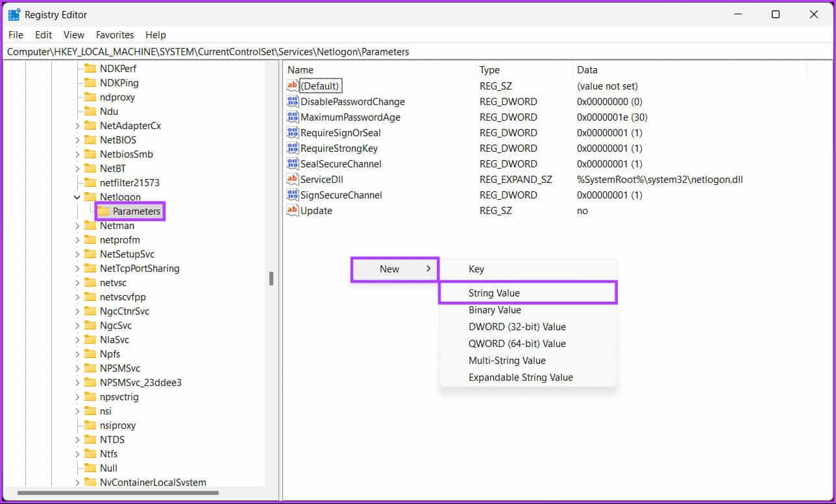Image resolution: width=836 pixels, height=504 pixels.
Task: Click the netvsc folder icon
Action: (90, 282)
